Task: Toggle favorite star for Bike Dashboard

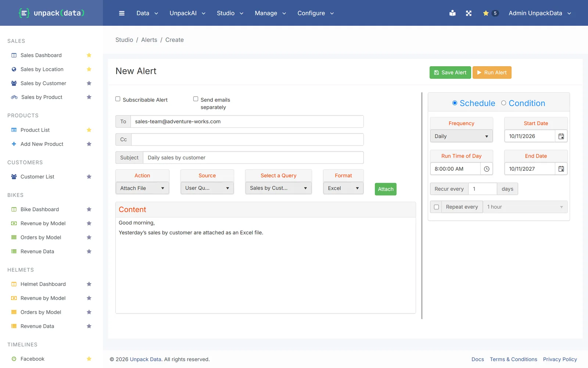Action: [x=89, y=209]
